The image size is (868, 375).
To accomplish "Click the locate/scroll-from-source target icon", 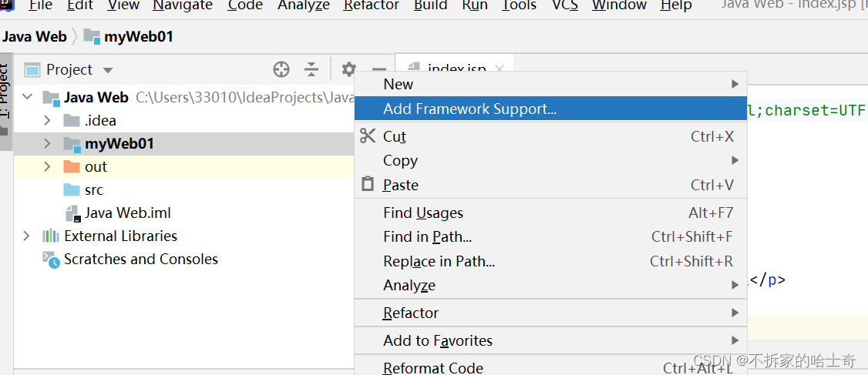I will (x=281, y=70).
